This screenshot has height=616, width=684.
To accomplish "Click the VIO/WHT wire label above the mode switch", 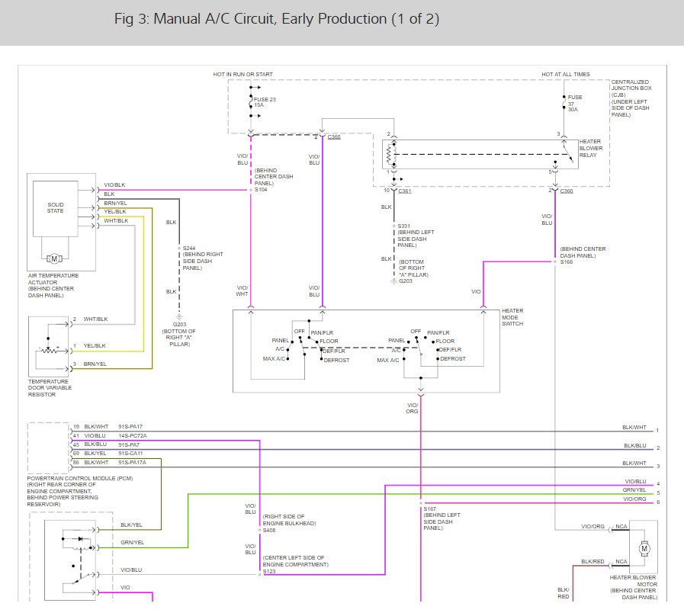I will pos(242,291).
